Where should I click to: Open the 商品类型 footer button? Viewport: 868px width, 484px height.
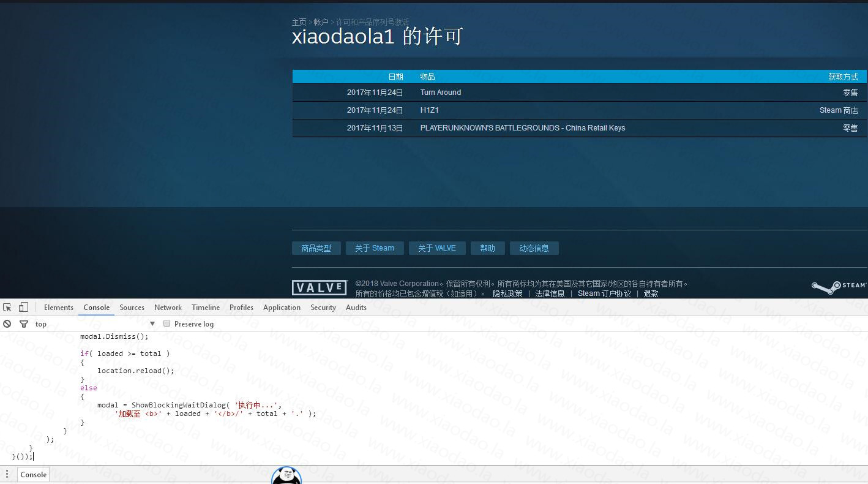[316, 248]
